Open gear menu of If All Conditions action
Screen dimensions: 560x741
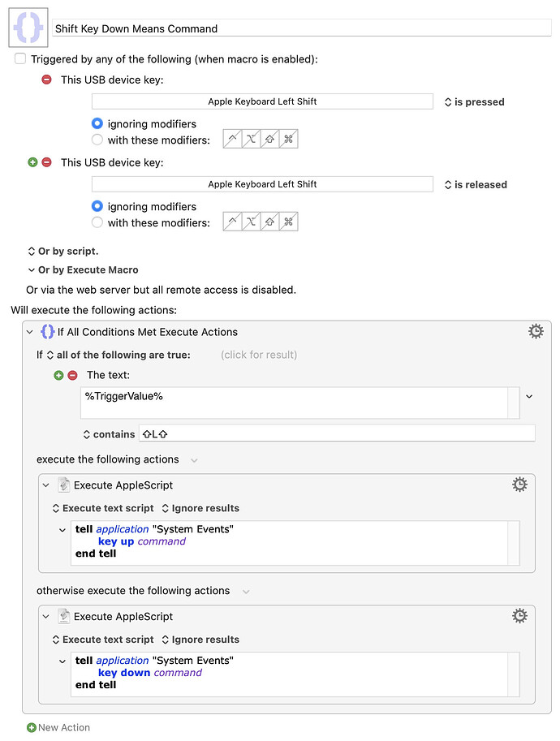536,331
